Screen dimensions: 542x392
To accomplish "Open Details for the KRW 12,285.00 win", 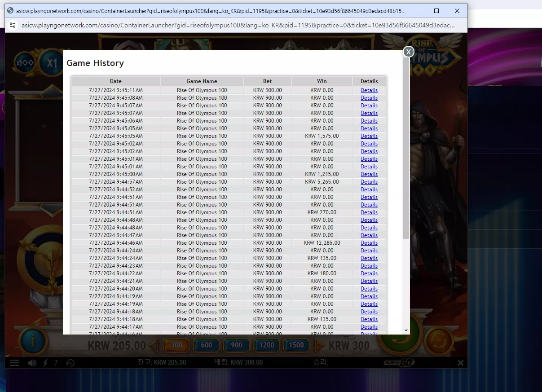I will point(369,243).
